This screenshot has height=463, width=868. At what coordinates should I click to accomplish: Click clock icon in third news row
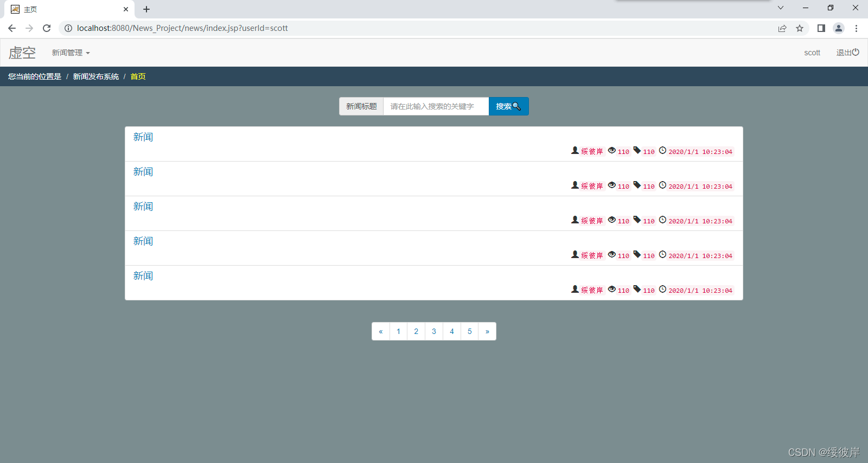(662, 220)
